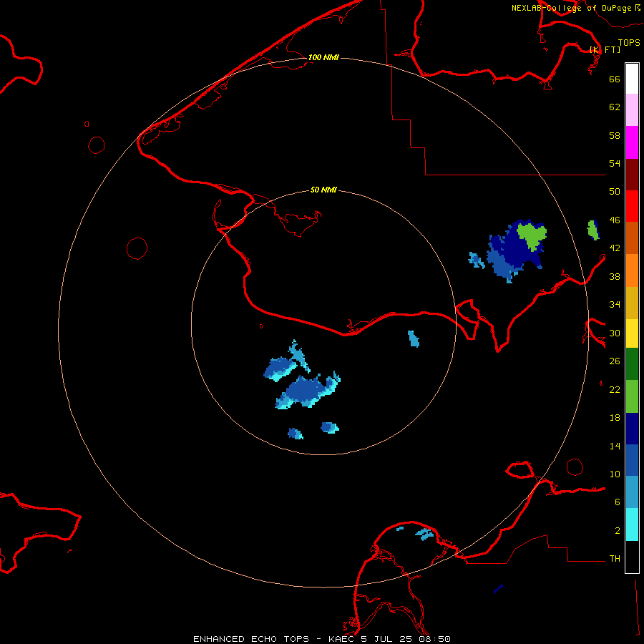Image resolution: width=644 pixels, height=644 pixels.
Task: Click the 26 legend value
Action: [x=615, y=361]
